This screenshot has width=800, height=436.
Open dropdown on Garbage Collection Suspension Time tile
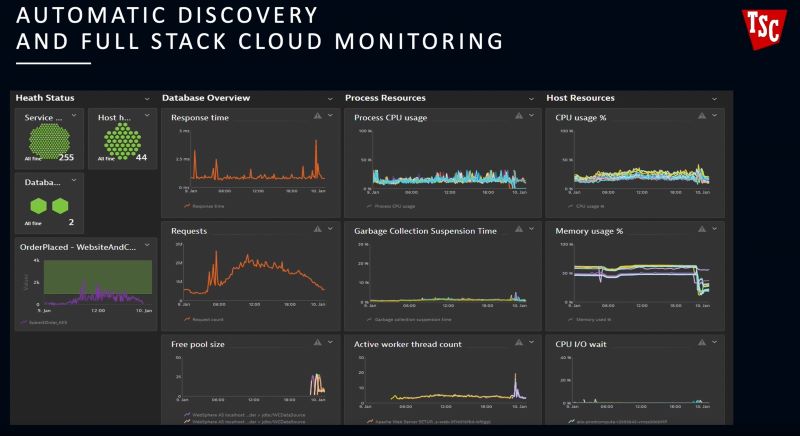click(531, 229)
